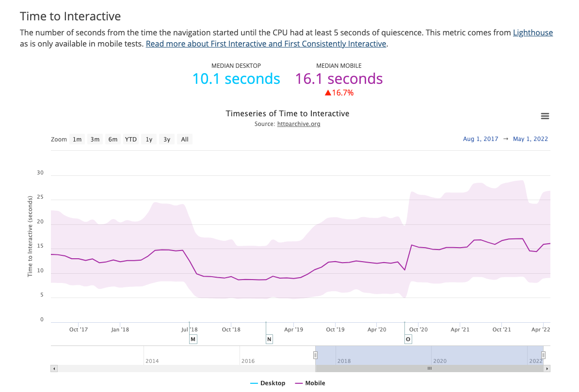Click the N flag marker on timeline
Screen dimensions: 579x392
click(x=269, y=339)
